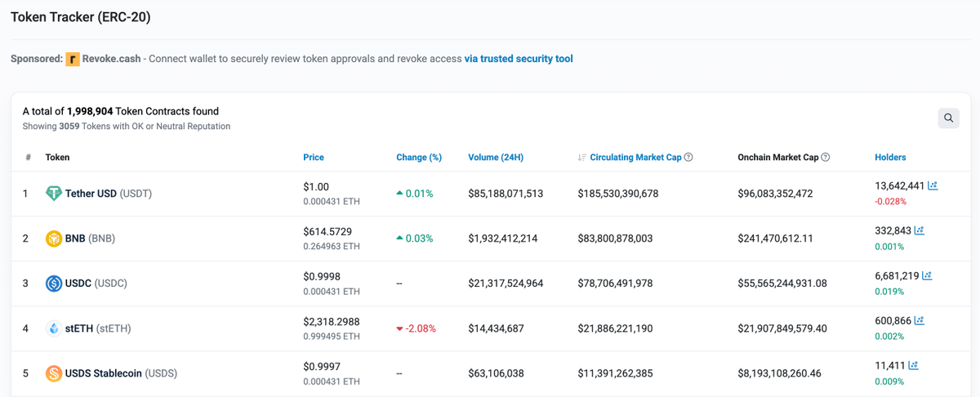
Task: Sort by Price column header
Action: 314,157
